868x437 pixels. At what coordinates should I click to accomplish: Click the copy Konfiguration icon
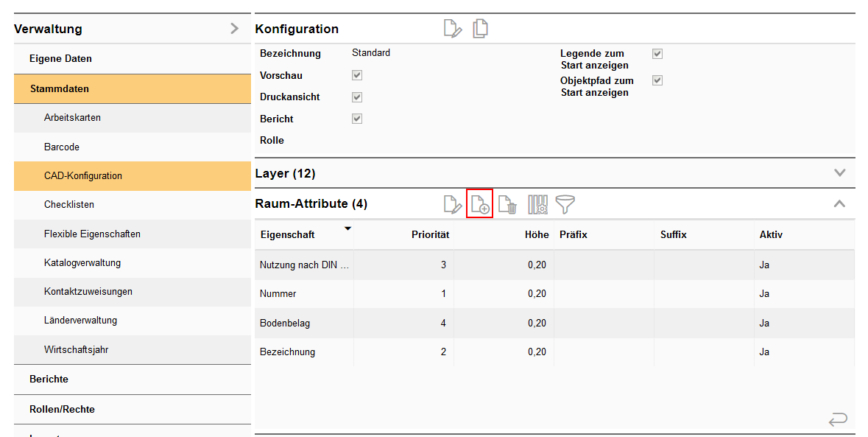[480, 29]
